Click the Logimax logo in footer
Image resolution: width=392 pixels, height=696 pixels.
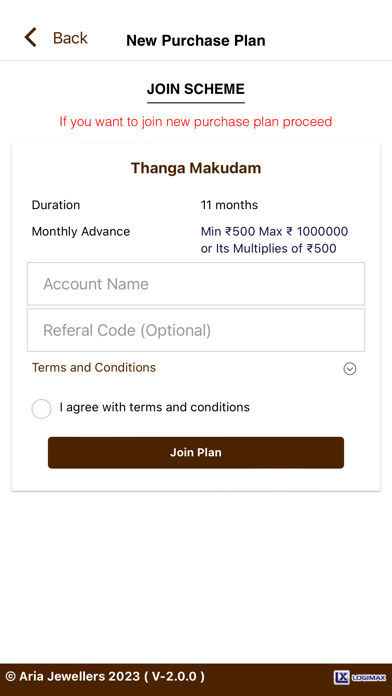(360, 677)
